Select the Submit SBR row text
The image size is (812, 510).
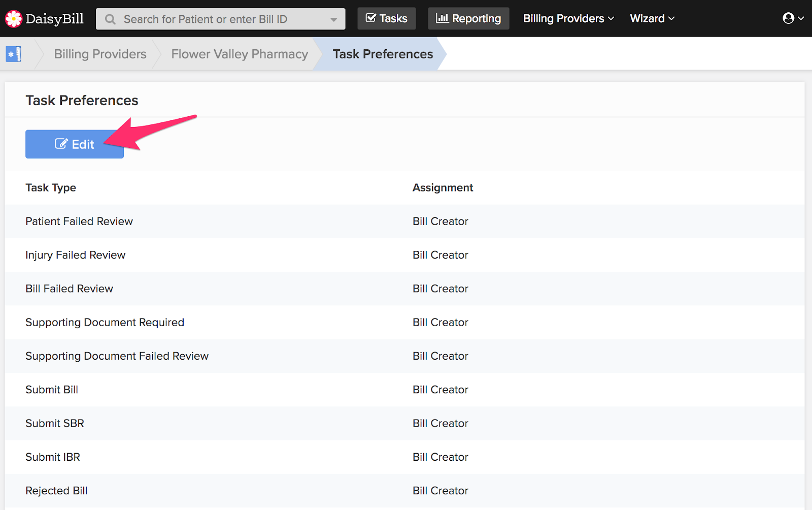click(55, 423)
